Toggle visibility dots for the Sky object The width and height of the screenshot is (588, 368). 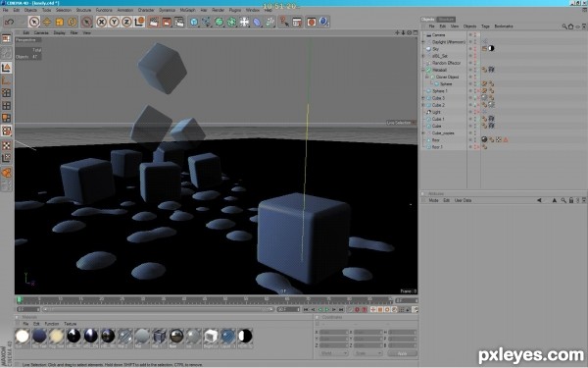pos(475,49)
